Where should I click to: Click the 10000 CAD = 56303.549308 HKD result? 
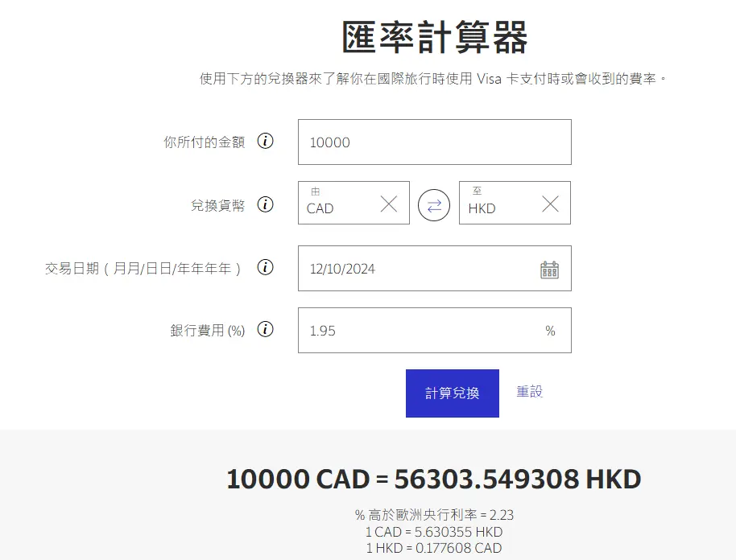[434, 479]
